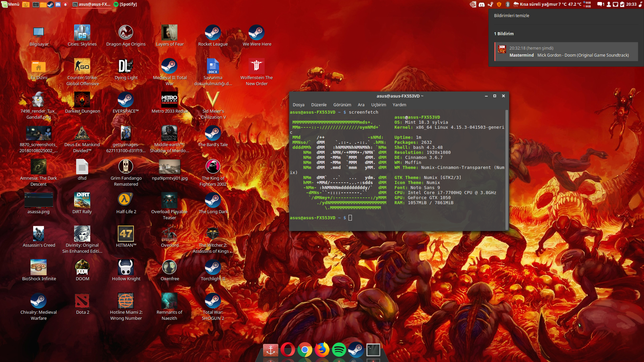The image size is (644, 362).
Task: Select Rocket League desktop icon
Action: click(x=213, y=36)
